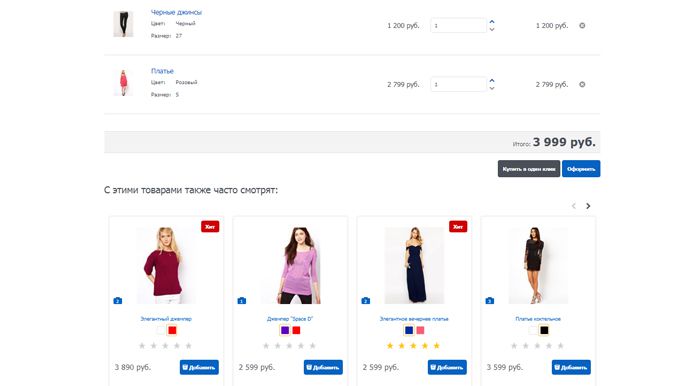697x386 pixels.
Task: Add Элегантный джемпер to cart with Добавить
Action: tap(199, 367)
